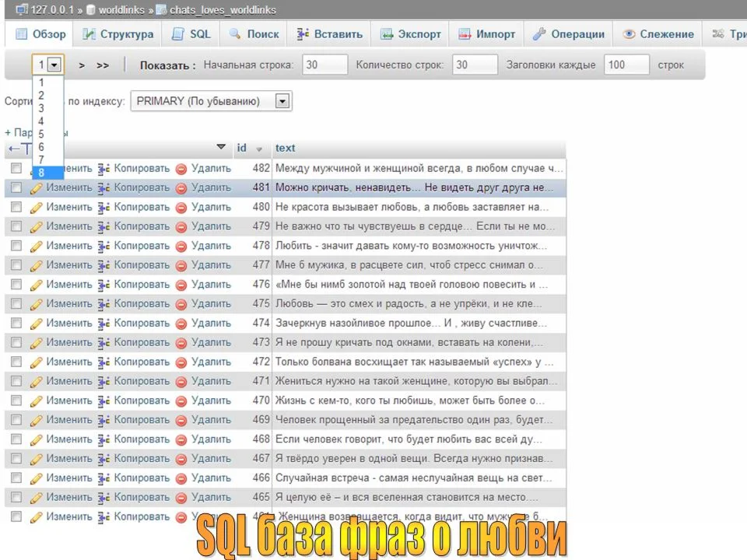Image resolution: width=747 pixels, height=560 pixels.
Task: Choose page 5 in the page list
Action: 47,134
